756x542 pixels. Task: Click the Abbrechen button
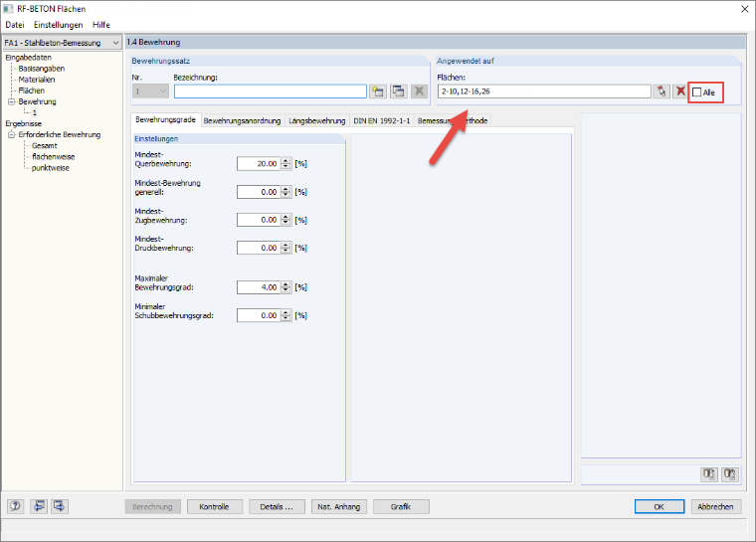(715, 507)
